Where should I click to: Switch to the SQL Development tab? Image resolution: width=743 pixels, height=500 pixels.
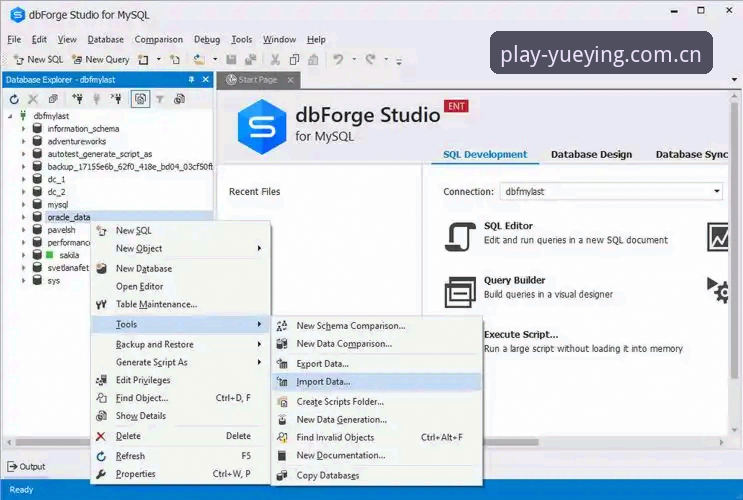(485, 155)
